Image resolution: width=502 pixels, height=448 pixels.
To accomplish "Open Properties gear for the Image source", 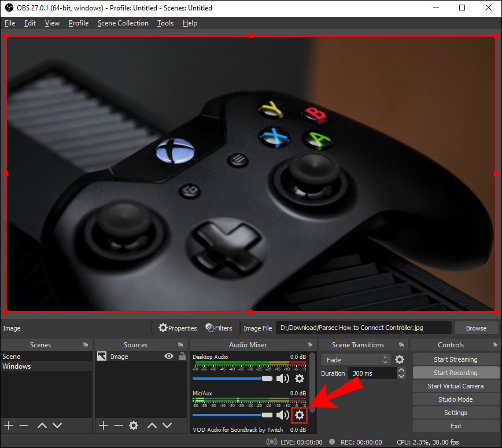I will [178, 328].
